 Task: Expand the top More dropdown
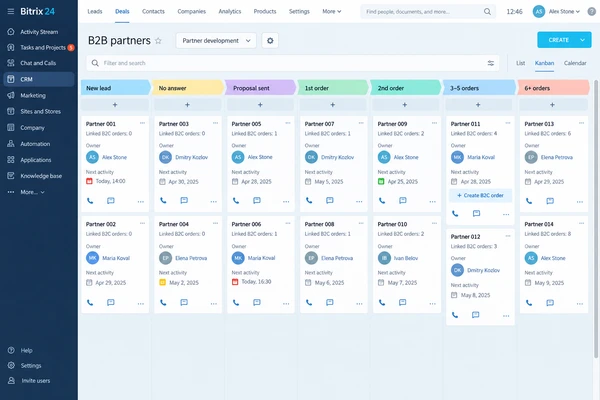coord(331,11)
